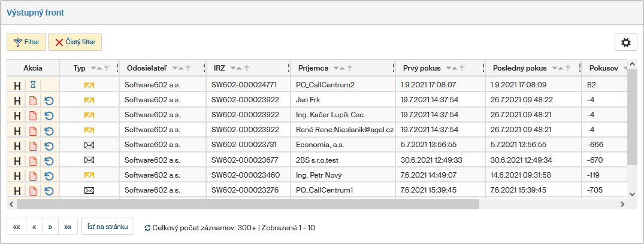Open the grid settings gear icon

click(626, 42)
